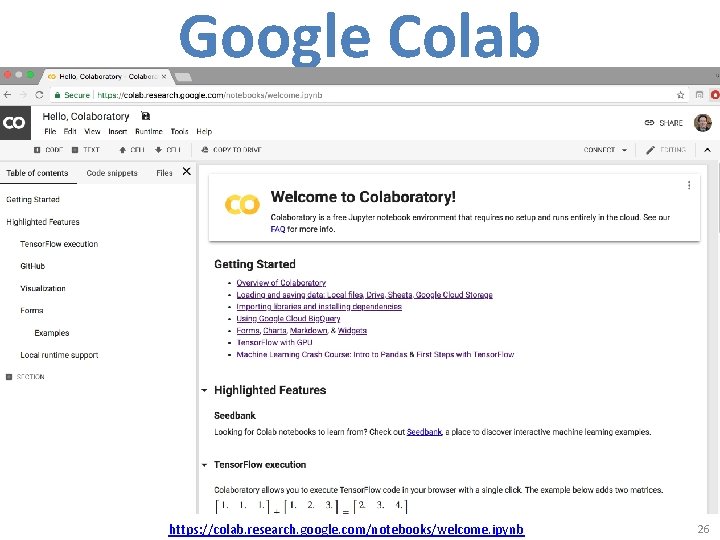Click the EDITING pencil mode button
Image resolution: width=720 pixels, height=540 pixels.
[666, 150]
